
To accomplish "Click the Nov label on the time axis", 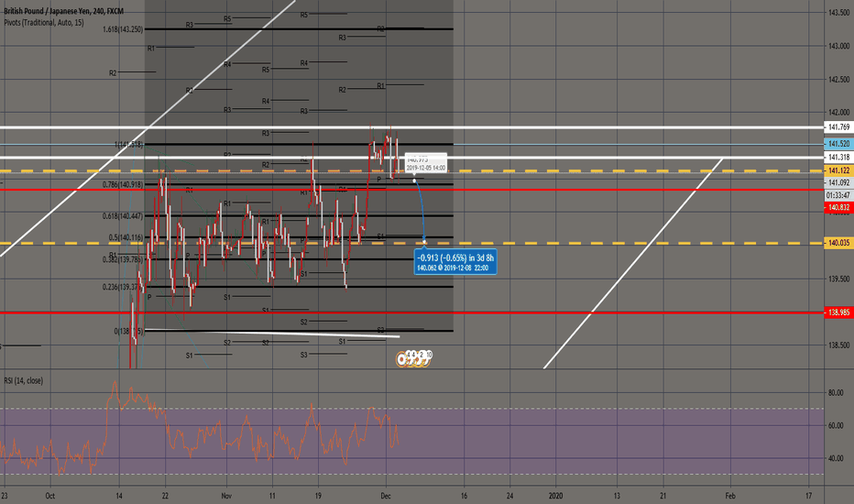I will pos(226,496).
